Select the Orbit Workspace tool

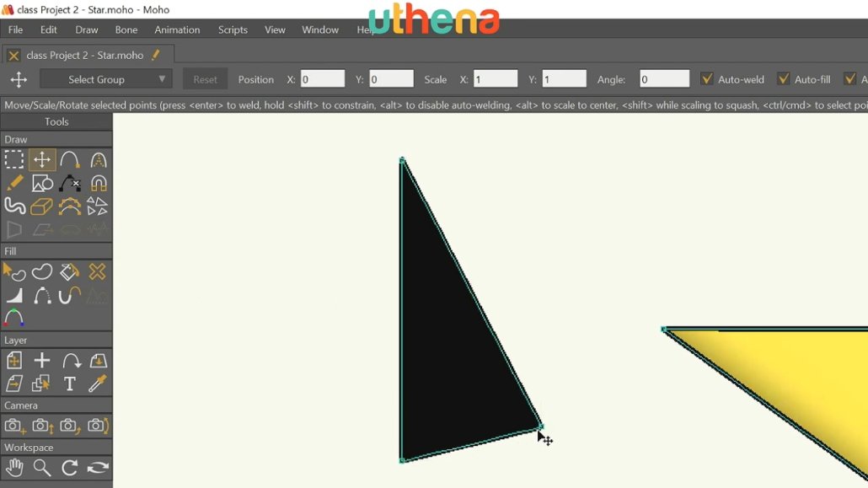(98, 468)
